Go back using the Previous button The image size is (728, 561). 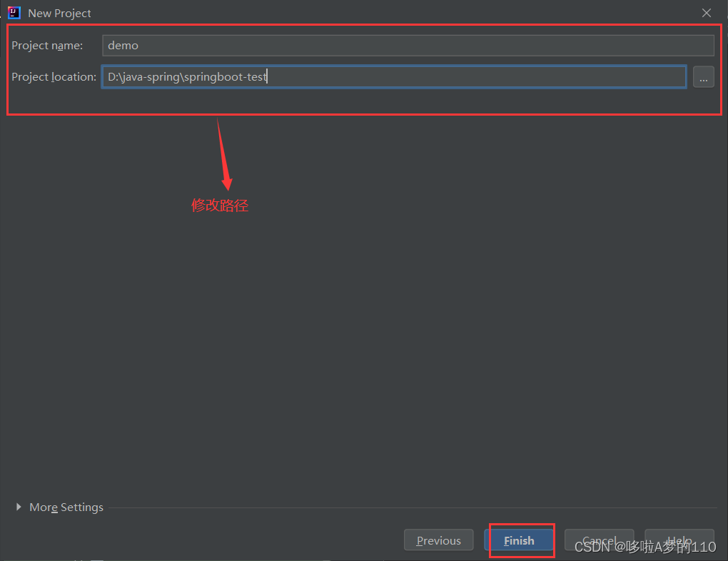click(438, 540)
